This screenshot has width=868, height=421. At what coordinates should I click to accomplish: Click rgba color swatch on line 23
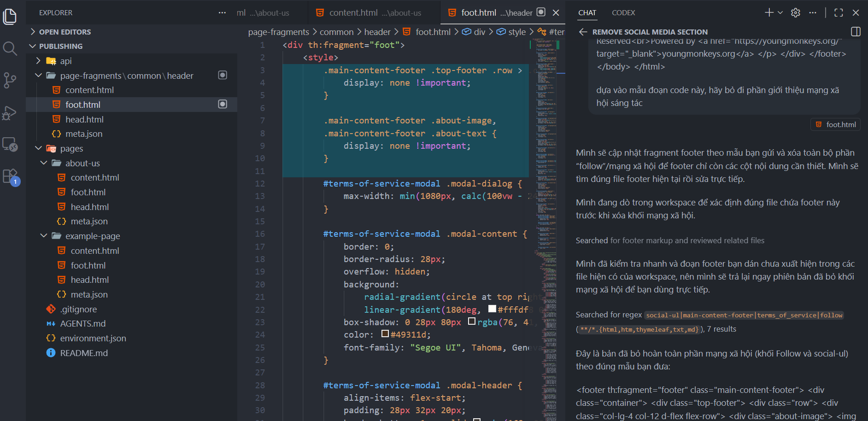click(472, 321)
